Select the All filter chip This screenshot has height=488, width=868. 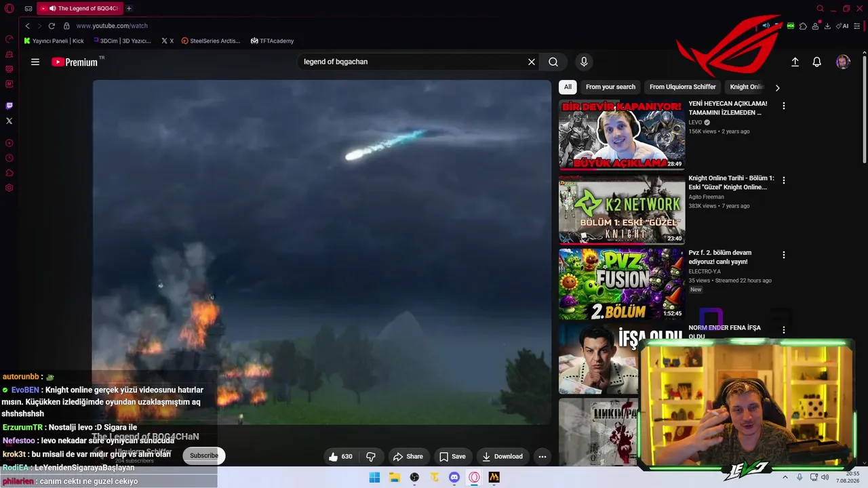point(568,87)
